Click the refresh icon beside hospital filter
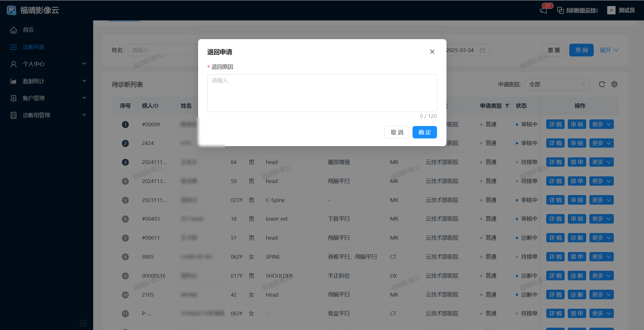644x330 pixels. (x=602, y=84)
